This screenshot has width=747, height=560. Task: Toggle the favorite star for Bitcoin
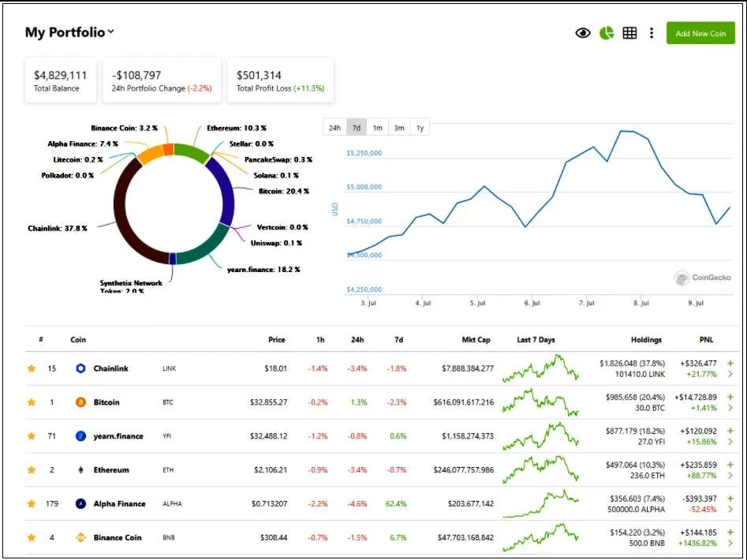click(x=32, y=402)
